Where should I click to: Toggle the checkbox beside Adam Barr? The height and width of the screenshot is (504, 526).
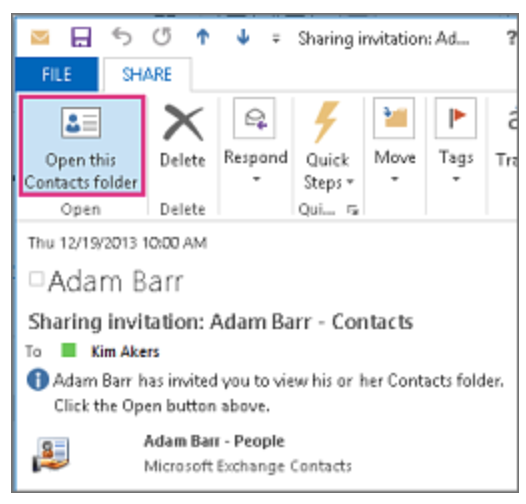coord(36,279)
